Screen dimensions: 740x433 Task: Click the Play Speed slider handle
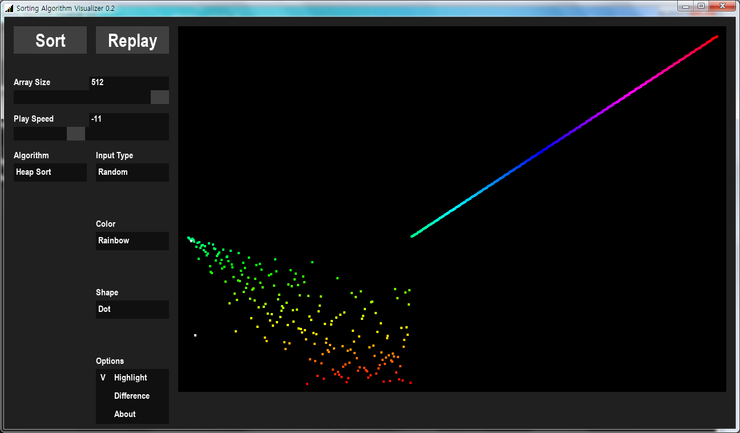click(76, 134)
